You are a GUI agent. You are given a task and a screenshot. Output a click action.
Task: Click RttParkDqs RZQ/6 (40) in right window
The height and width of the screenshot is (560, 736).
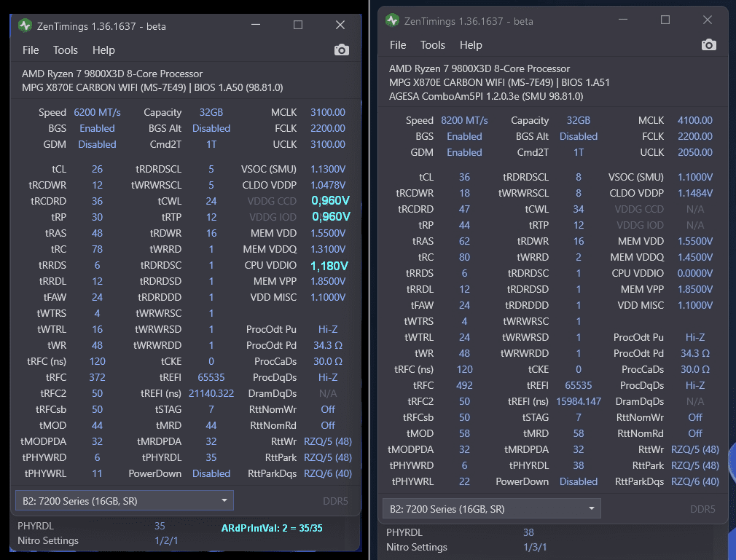point(694,481)
